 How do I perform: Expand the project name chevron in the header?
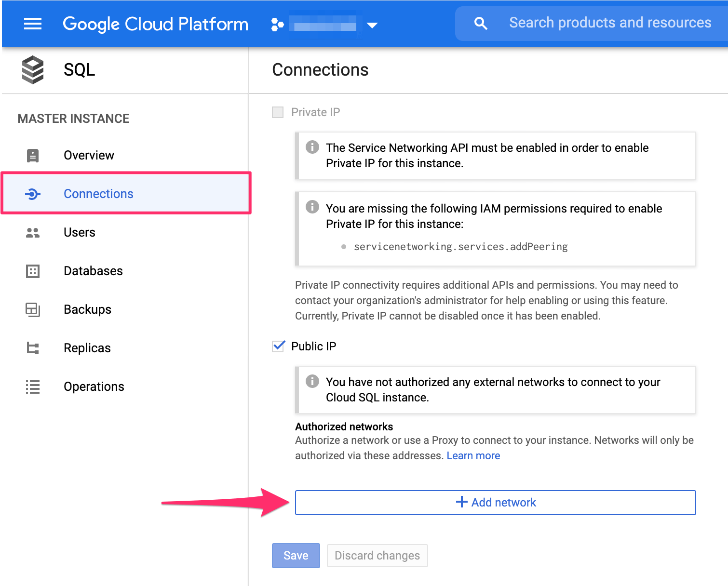pos(373,25)
